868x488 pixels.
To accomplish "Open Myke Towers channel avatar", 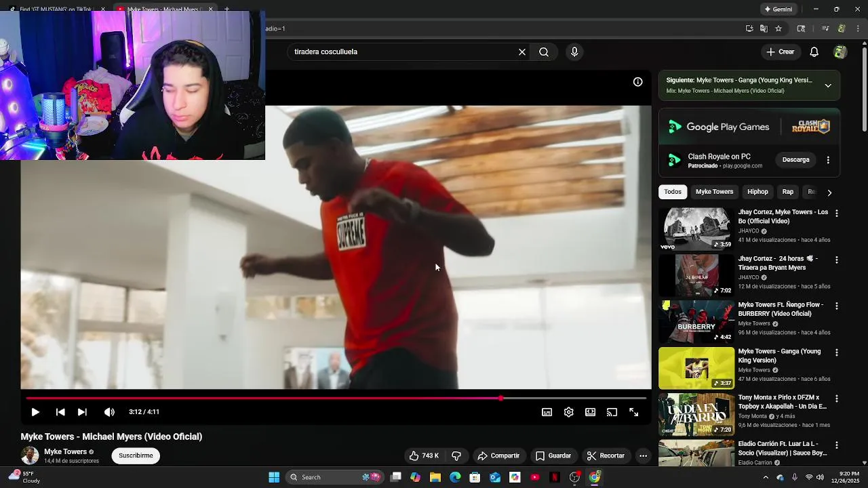I will 30,455.
